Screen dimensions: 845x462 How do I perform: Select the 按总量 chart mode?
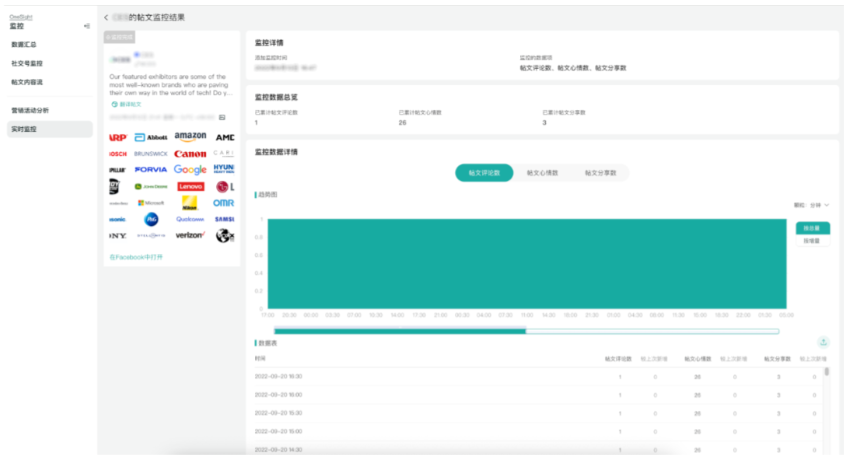(812, 228)
